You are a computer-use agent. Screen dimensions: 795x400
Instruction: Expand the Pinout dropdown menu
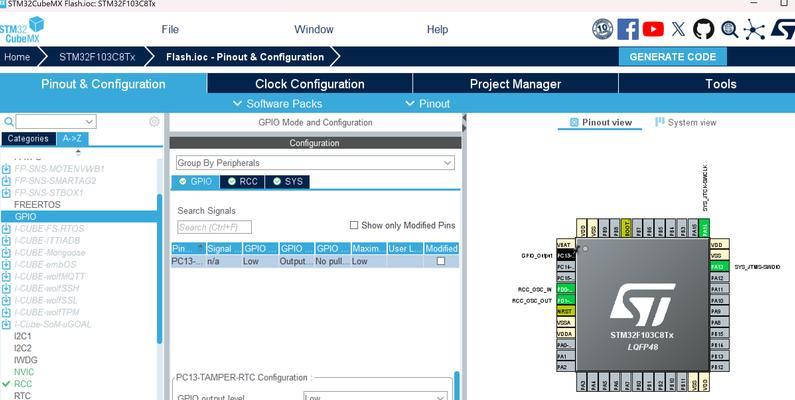(428, 104)
